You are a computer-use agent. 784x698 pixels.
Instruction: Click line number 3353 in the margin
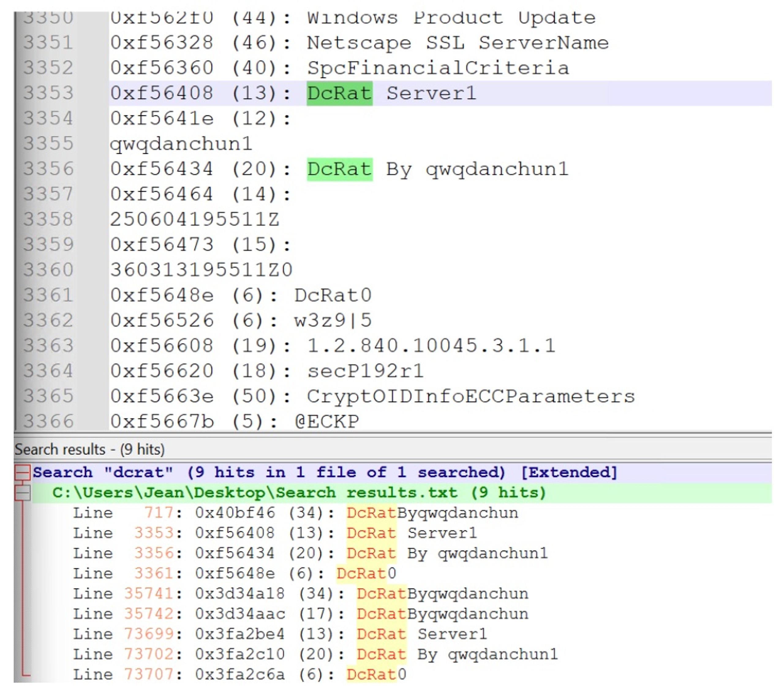tap(48, 93)
